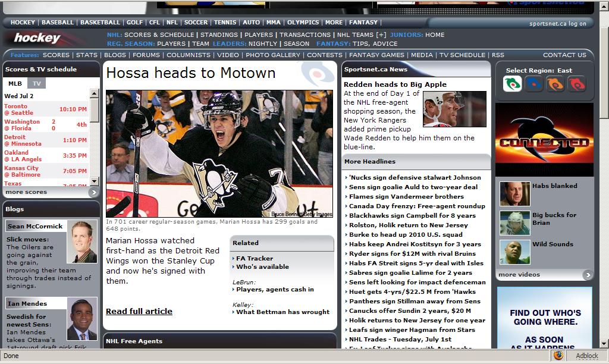Open 'Nucks sign defensive stalwart Johnson headline
609x364 pixels.
[x=415, y=177]
